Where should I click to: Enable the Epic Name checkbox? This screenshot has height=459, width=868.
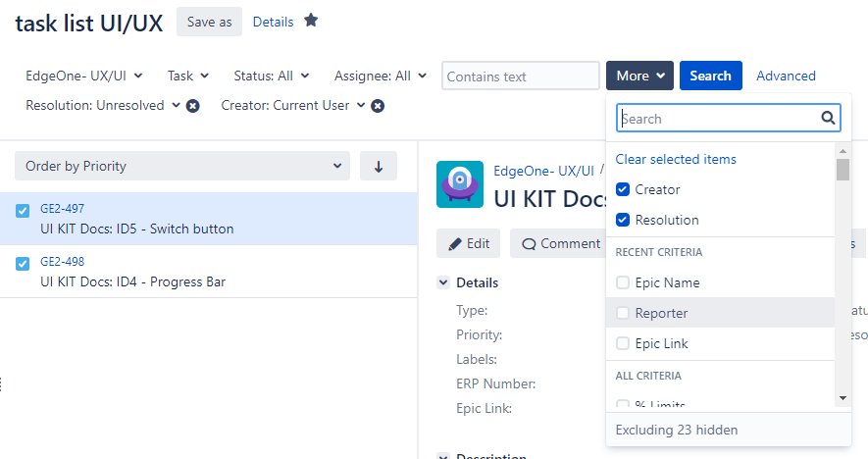623,282
